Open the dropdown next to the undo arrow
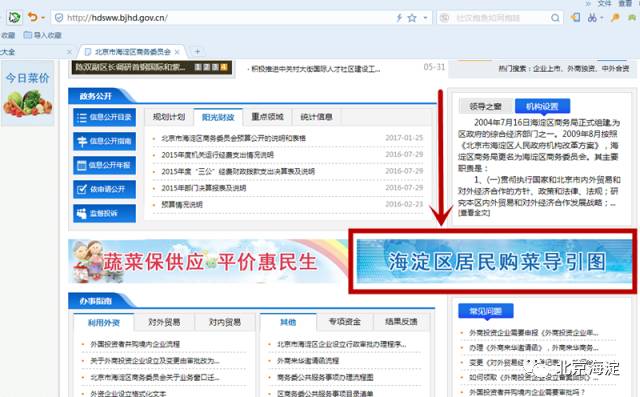Viewport: 640px width, 397px height. point(43,18)
